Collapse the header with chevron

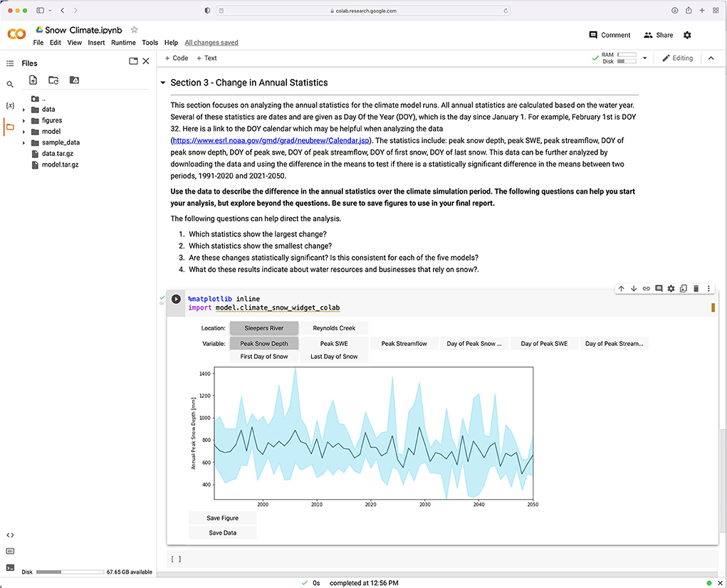[711, 58]
